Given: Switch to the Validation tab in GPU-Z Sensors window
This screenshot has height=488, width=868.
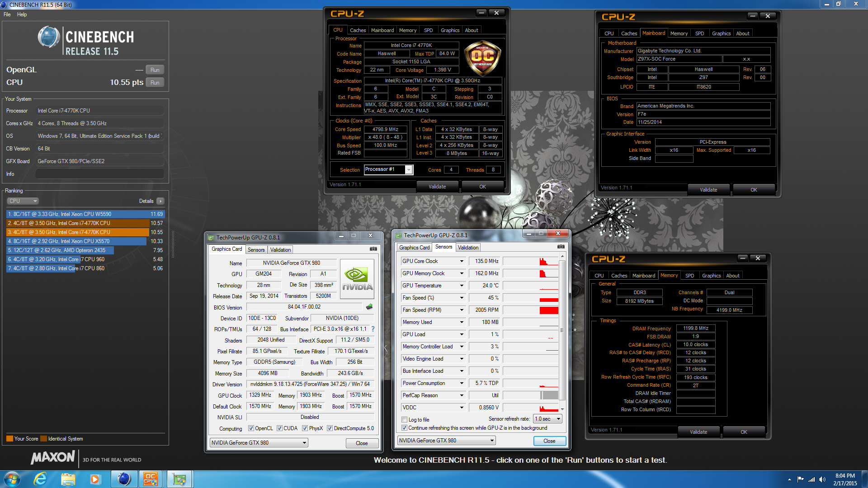Looking at the screenshot, I should [x=468, y=248].
